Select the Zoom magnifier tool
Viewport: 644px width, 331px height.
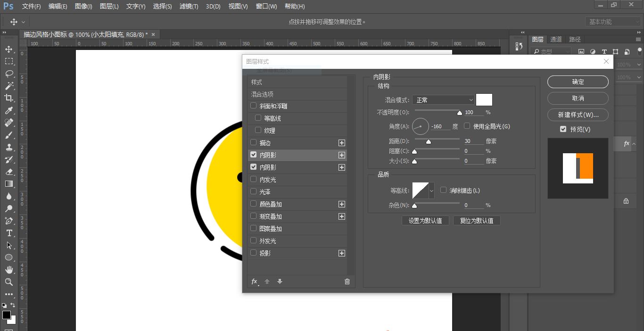pyautogui.click(x=9, y=282)
